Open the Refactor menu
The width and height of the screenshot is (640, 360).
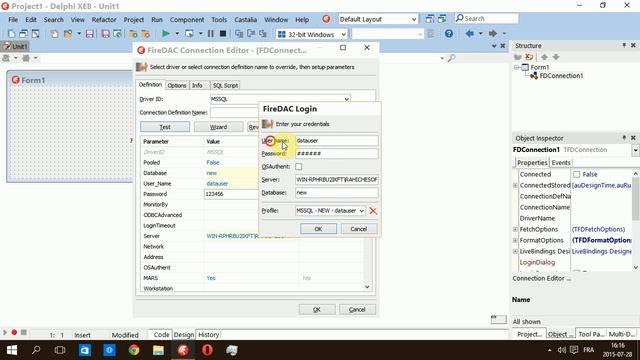pos(104,20)
